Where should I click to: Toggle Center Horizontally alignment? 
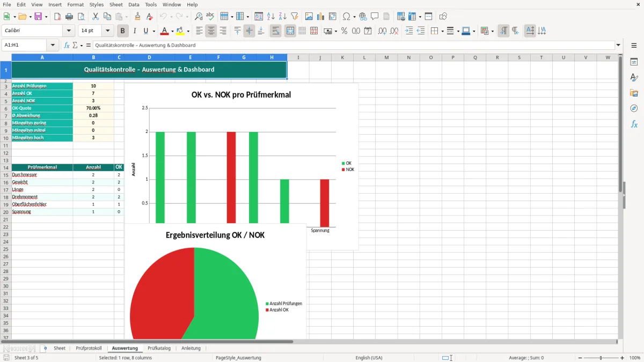[x=211, y=31]
